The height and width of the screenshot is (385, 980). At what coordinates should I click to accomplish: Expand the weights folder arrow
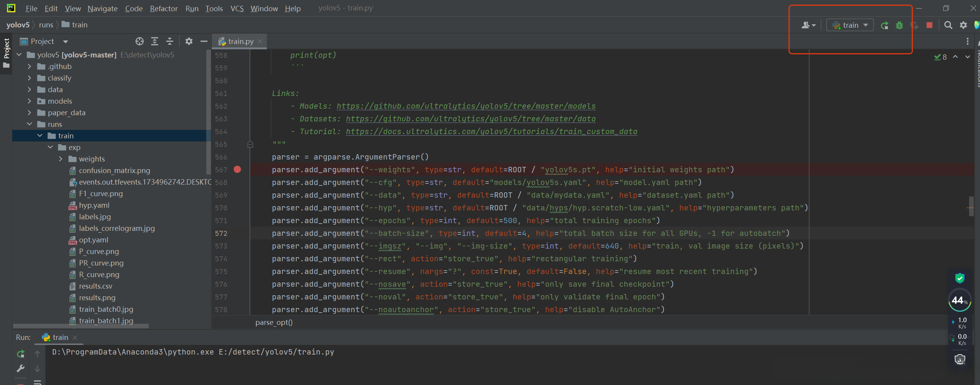(x=61, y=159)
